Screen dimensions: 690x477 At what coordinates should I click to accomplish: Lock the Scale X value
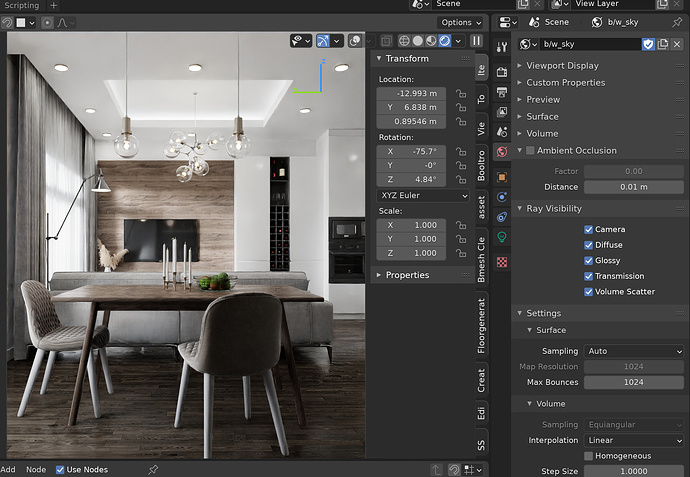[x=461, y=225]
